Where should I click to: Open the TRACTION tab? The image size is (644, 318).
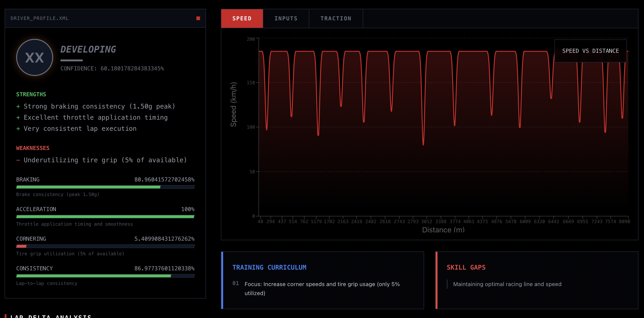click(335, 19)
